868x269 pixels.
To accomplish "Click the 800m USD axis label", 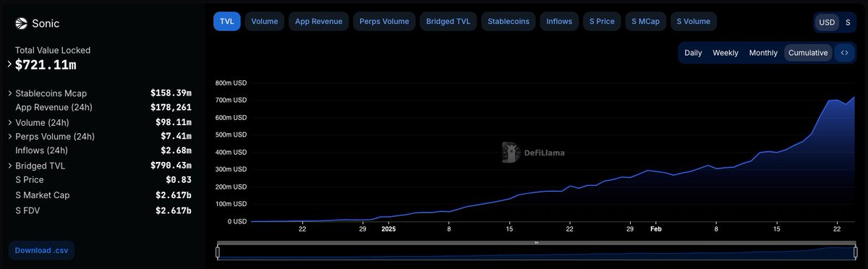I will 231,82.
